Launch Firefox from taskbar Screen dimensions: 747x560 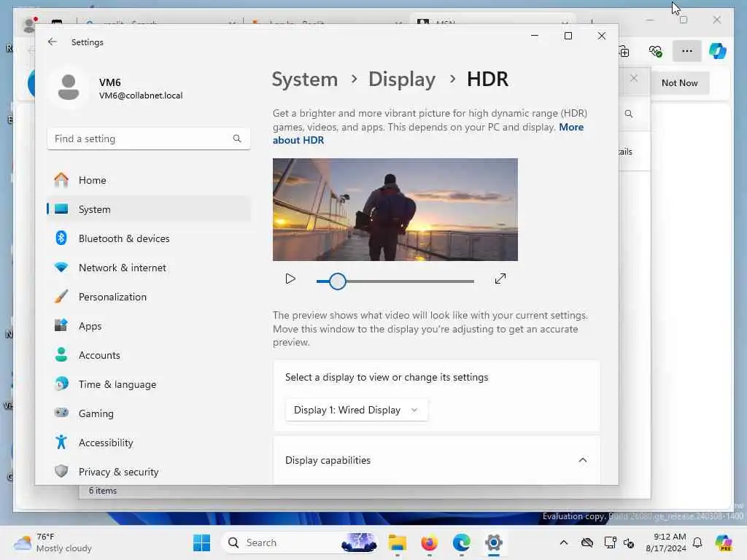429,542
